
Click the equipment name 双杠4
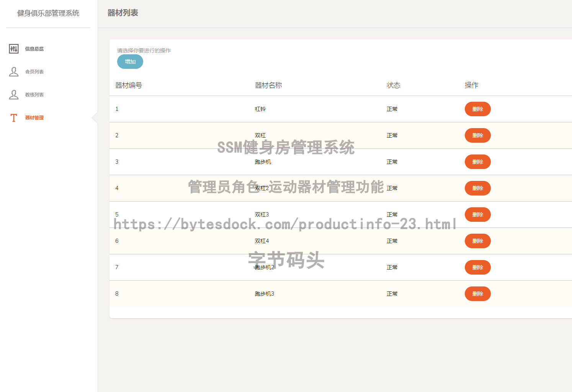pos(262,241)
